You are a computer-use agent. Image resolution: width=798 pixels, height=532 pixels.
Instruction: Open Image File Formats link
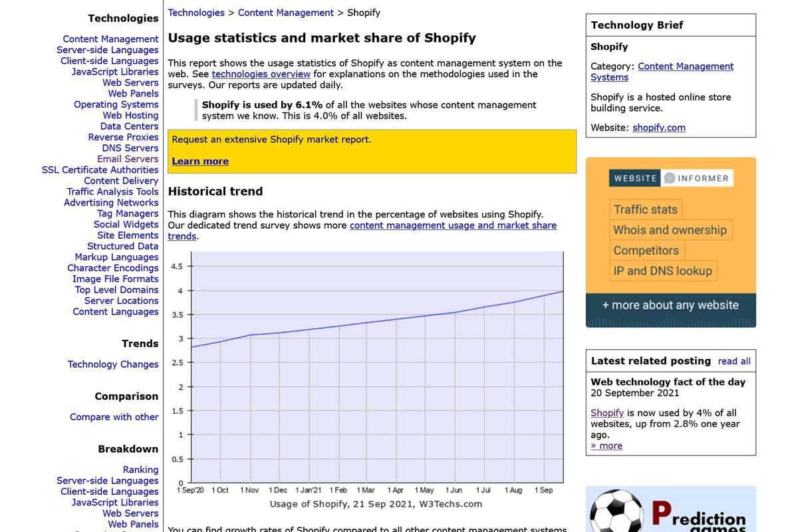pyautogui.click(x=116, y=279)
